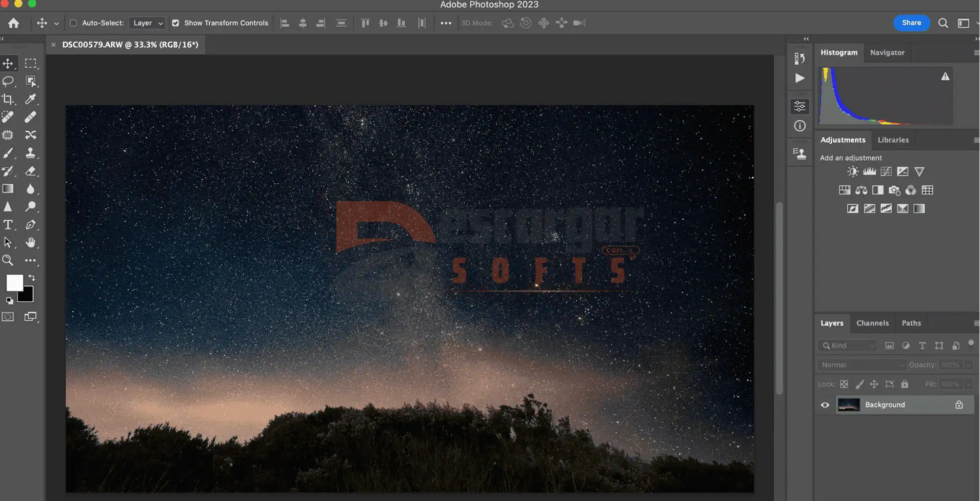Select the Eraser tool
This screenshot has width=980, height=501.
pos(31,171)
